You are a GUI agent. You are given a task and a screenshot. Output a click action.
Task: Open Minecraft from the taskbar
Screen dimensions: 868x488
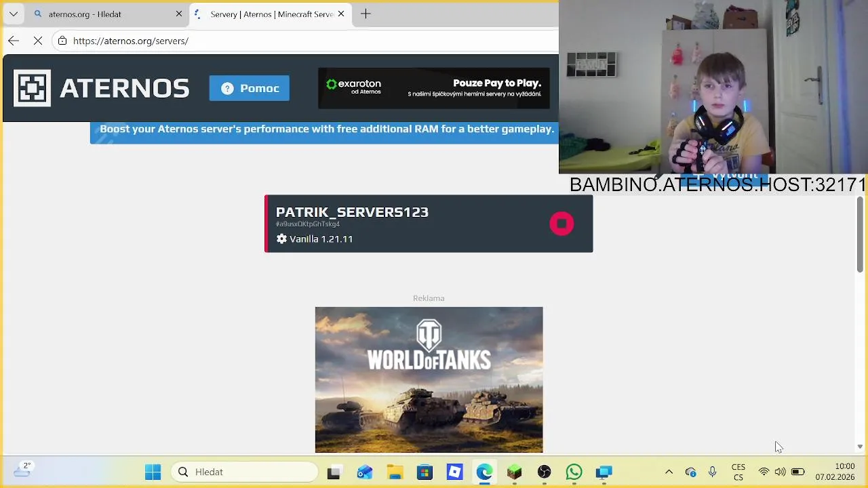click(514, 472)
